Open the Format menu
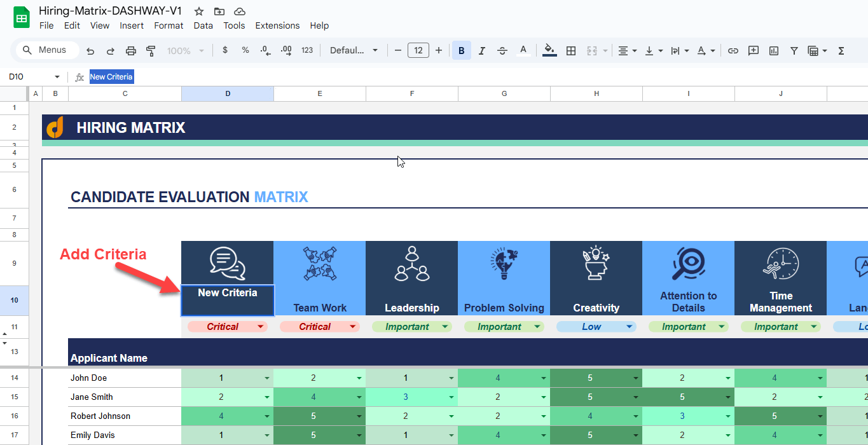 coord(169,25)
